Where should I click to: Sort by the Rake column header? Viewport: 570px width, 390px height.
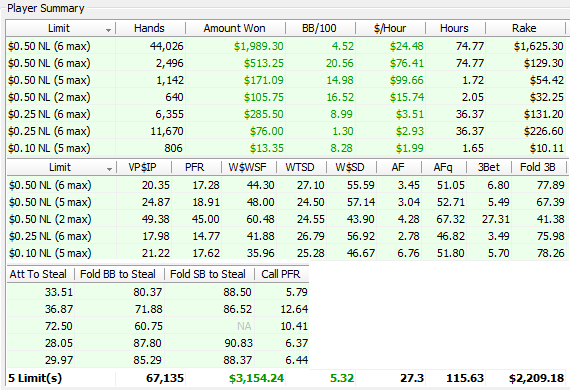click(x=524, y=28)
